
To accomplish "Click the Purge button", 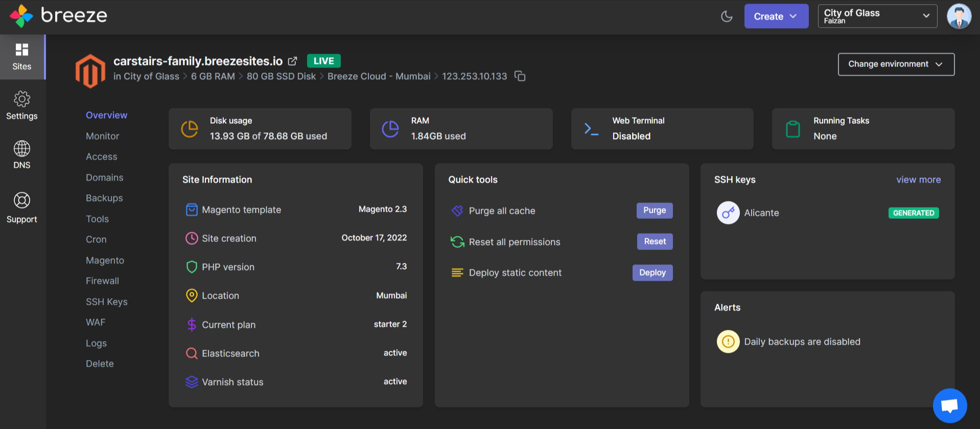I will (x=655, y=210).
